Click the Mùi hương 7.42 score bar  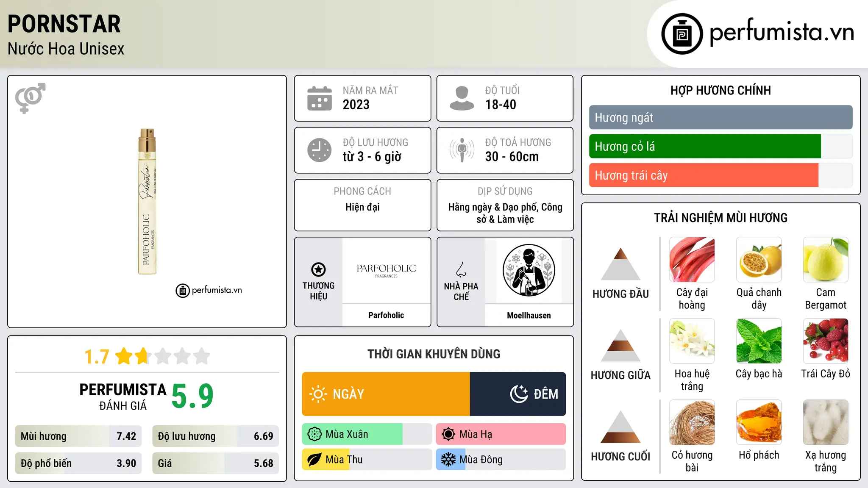coord(78,436)
